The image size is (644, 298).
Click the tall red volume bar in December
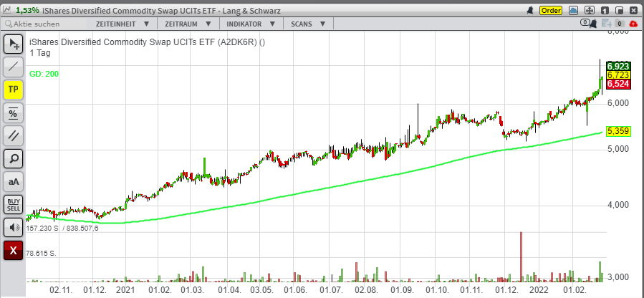pyautogui.click(x=522, y=256)
